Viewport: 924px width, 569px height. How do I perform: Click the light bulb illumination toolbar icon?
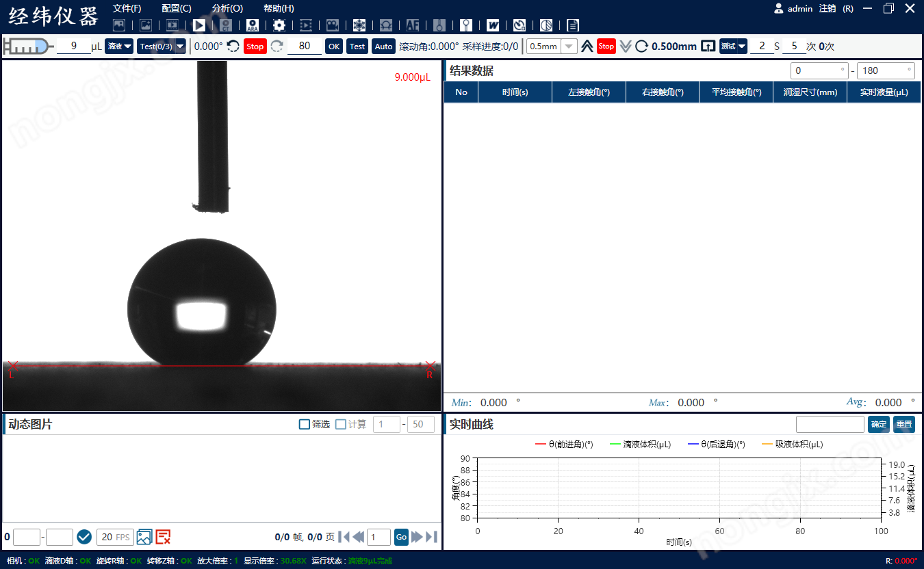(x=466, y=25)
